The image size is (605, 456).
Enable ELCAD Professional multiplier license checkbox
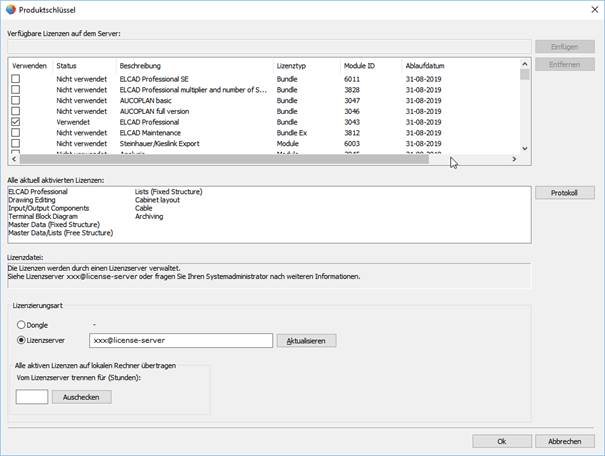(15, 90)
